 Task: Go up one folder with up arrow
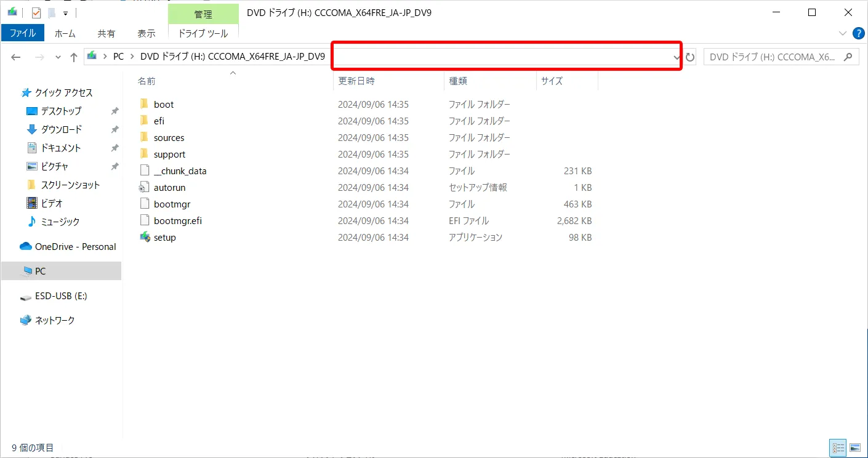click(x=74, y=57)
